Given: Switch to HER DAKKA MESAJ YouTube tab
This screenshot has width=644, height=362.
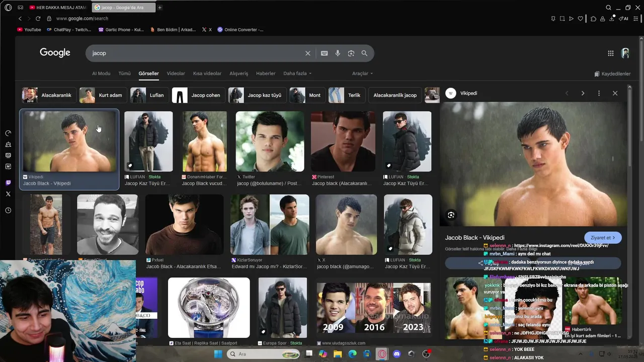Looking at the screenshot, I should pos(57,8).
